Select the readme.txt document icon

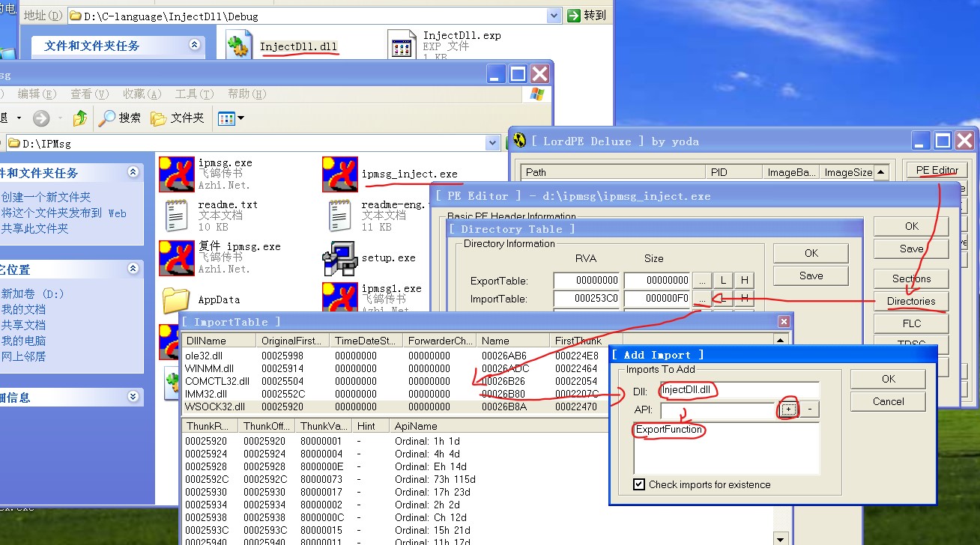176,216
